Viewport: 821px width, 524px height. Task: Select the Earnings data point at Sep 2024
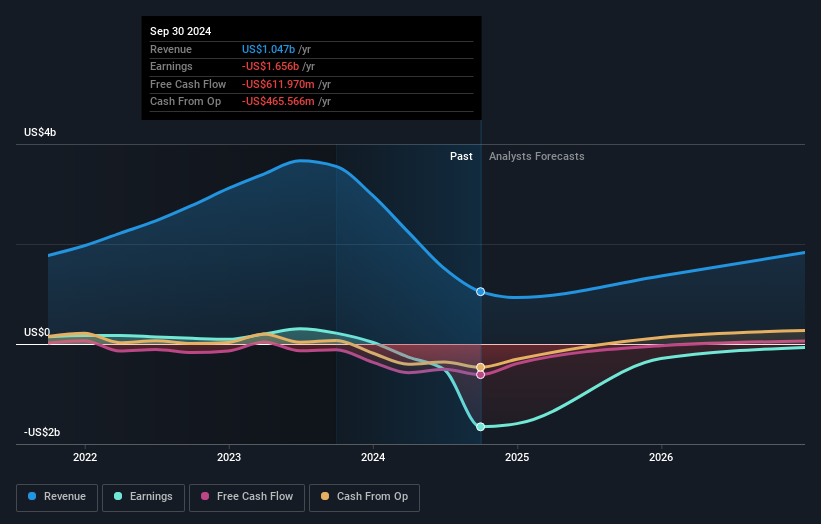[x=481, y=427]
